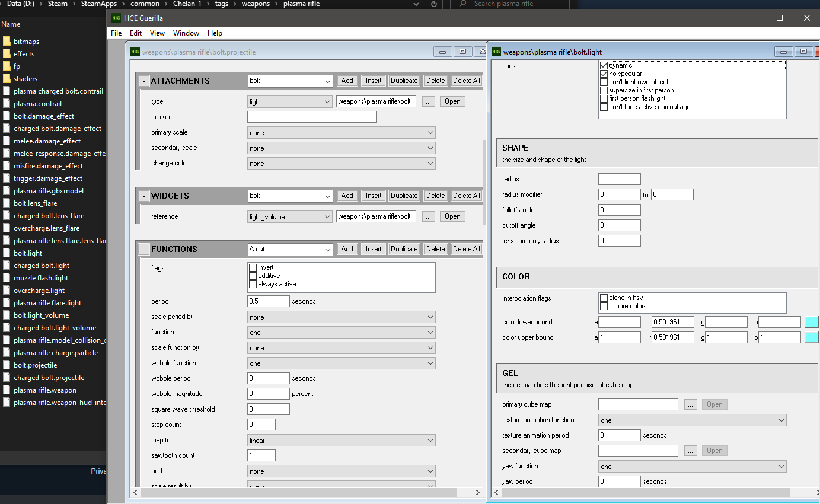Click the radius input field

coord(619,179)
